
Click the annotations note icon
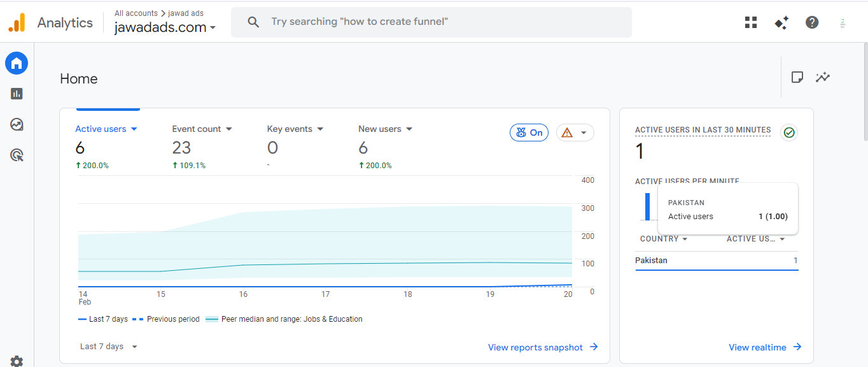click(797, 77)
